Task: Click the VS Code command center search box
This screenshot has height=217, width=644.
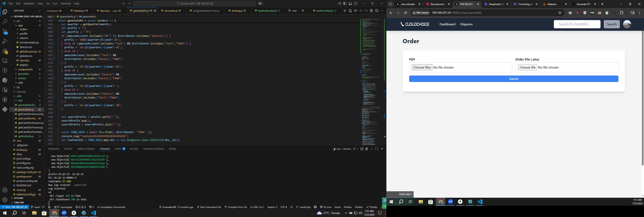Action: pyautogui.click(x=194, y=3)
